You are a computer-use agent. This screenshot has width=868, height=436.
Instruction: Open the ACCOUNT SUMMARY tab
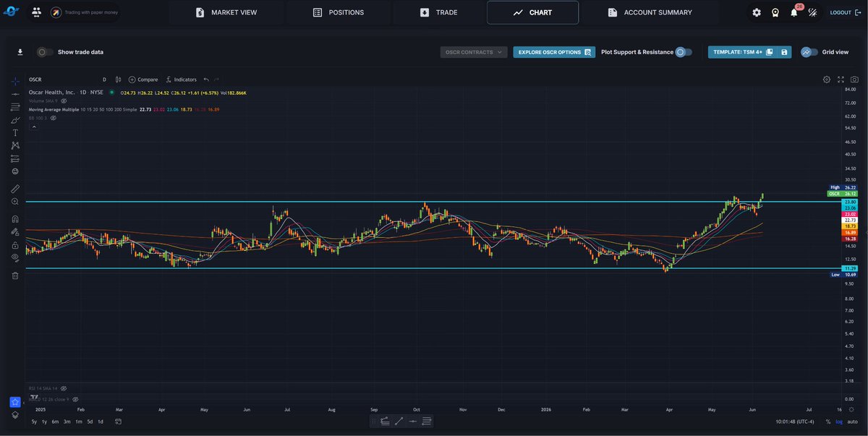(650, 12)
